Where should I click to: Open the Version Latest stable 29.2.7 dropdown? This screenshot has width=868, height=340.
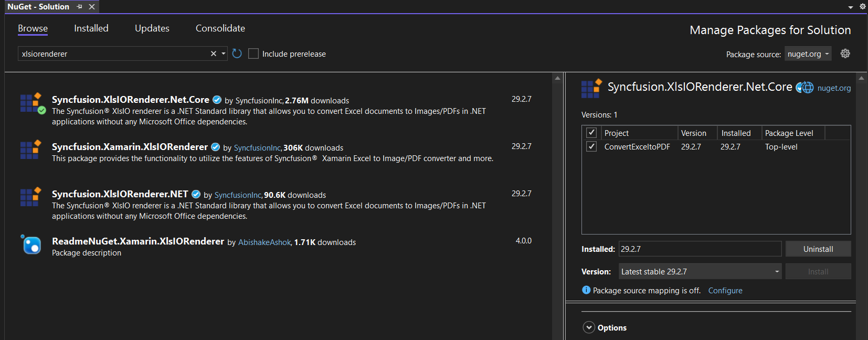coord(700,271)
